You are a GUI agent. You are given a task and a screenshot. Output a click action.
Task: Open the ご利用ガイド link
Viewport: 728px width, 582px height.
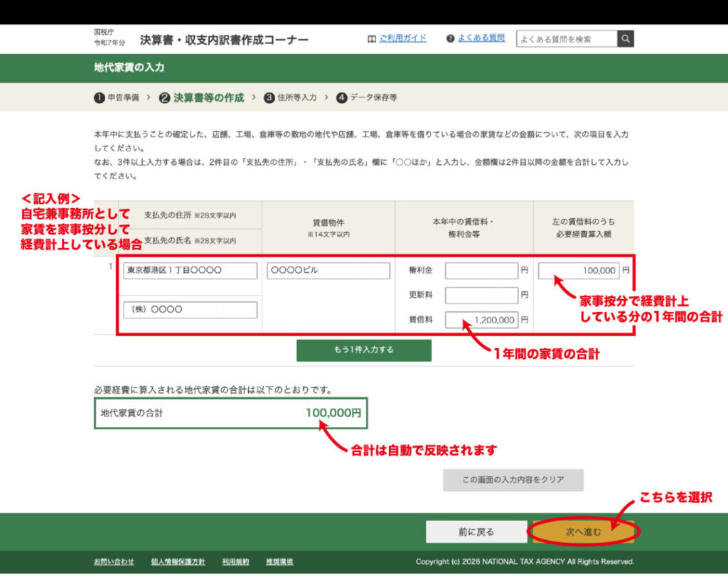pos(402,38)
